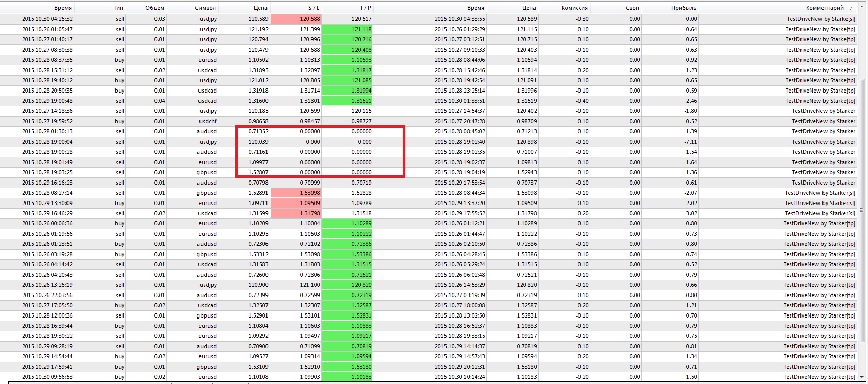Screen dimensions: 868x384
Task: Sort by the Прибыль column header
Action: (x=683, y=8)
